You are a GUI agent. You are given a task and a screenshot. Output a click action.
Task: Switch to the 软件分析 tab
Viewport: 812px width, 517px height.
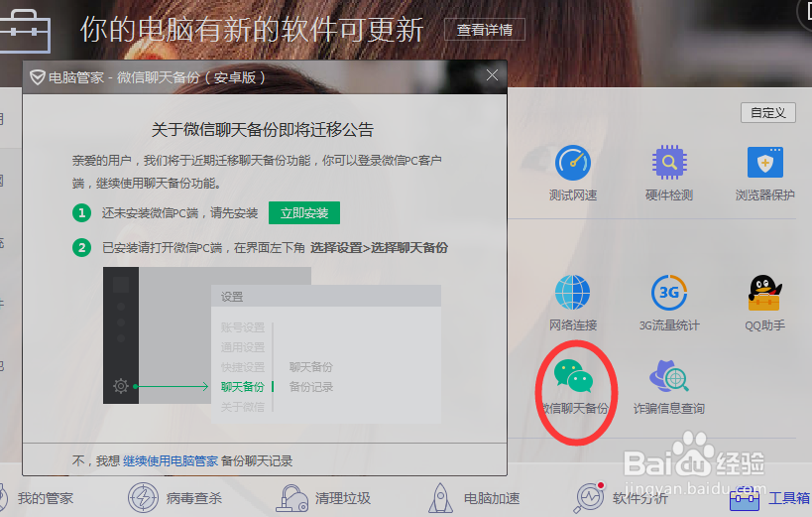pyautogui.click(x=622, y=498)
